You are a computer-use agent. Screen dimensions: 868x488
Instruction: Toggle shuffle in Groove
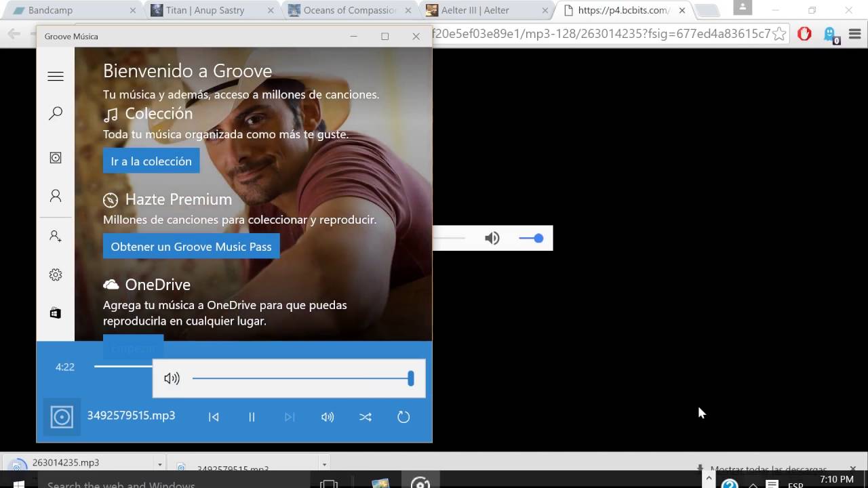(x=366, y=417)
